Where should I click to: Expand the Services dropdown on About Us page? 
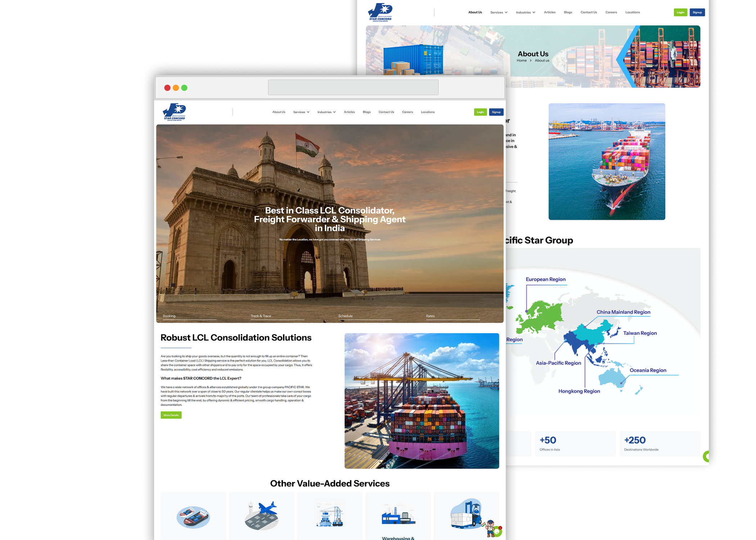point(499,13)
